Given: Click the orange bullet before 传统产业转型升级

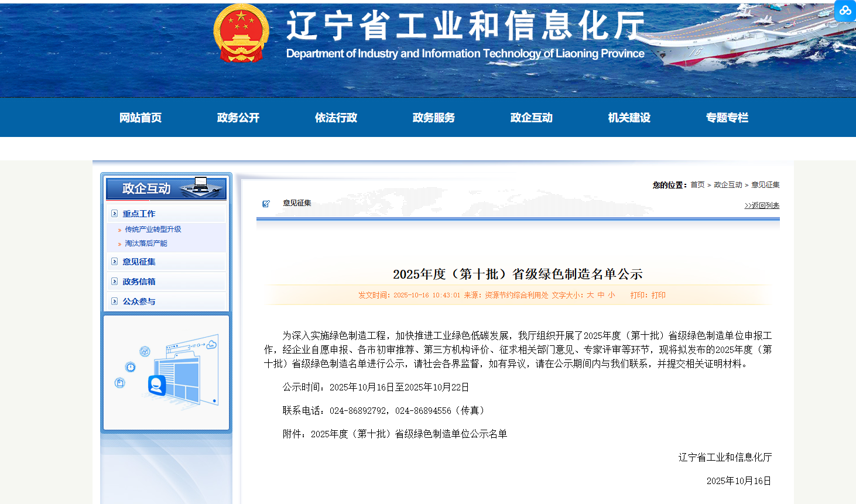Looking at the screenshot, I should point(119,230).
